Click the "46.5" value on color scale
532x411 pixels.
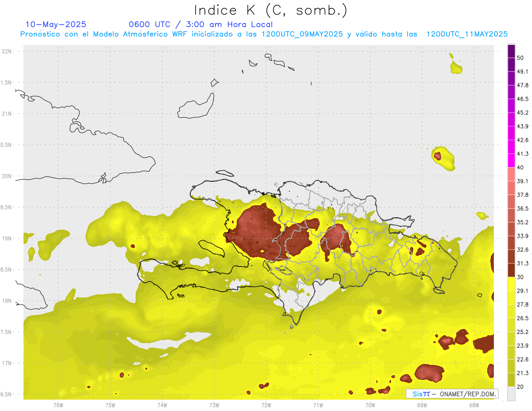coord(523,99)
